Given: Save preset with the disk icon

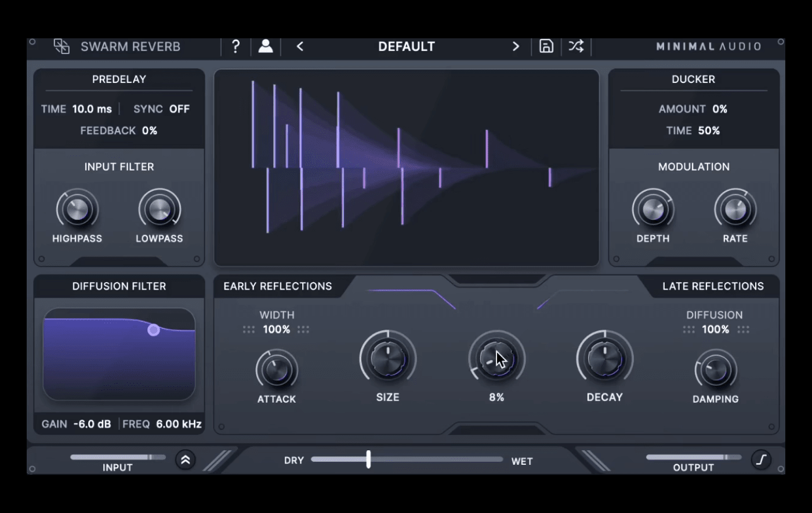Looking at the screenshot, I should coord(546,46).
